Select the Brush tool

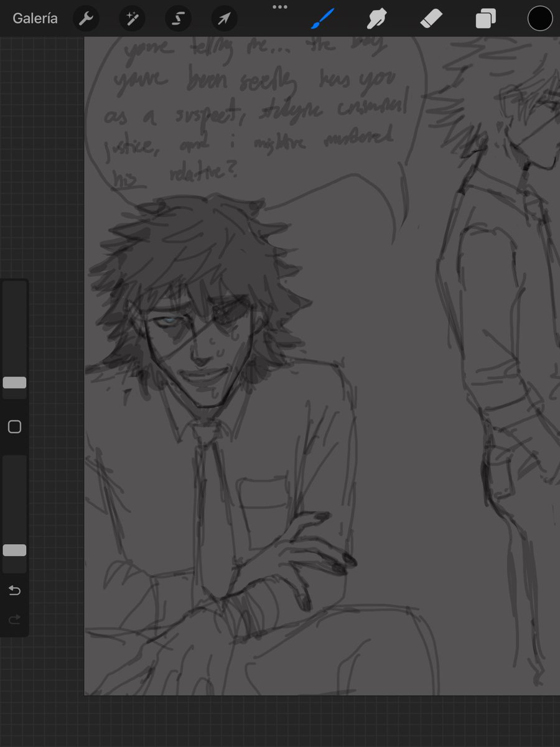323,19
